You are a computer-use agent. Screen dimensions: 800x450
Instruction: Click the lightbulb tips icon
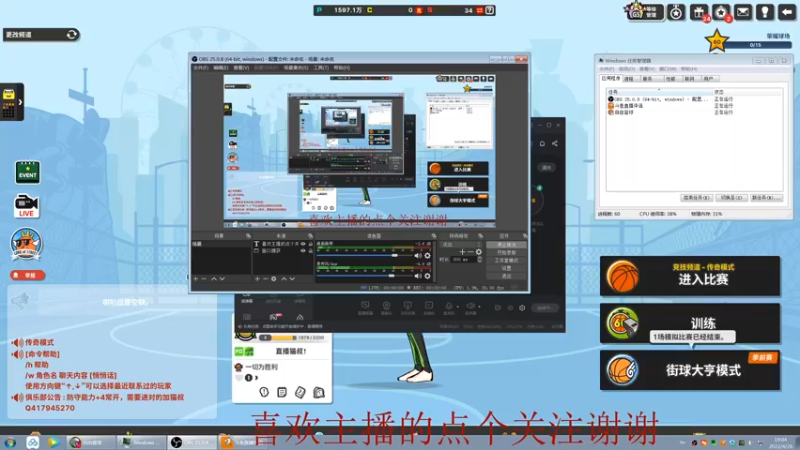765,12
